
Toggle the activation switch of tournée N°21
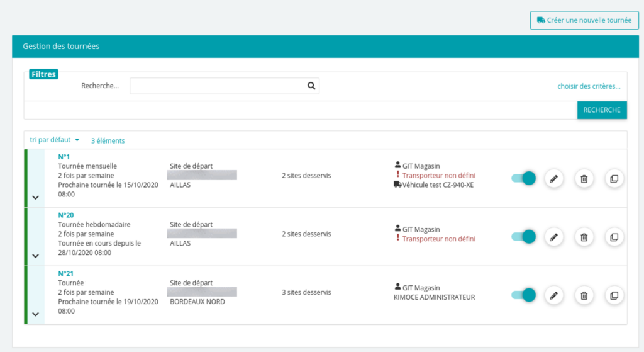tap(523, 295)
